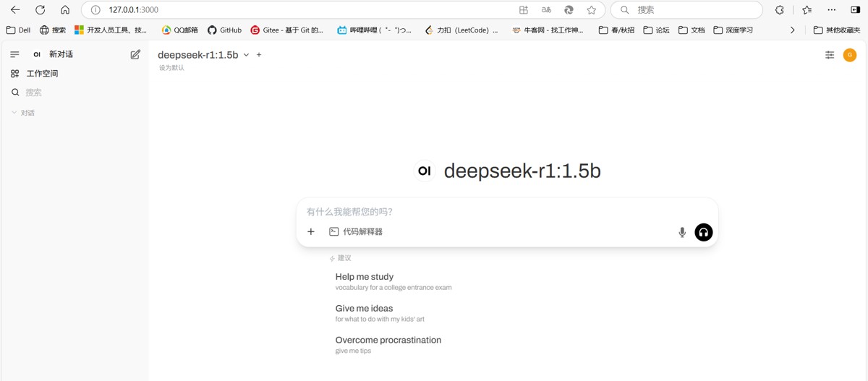Toggle the 代码解释器 code interpreter option
The image size is (868, 381).
(x=355, y=232)
